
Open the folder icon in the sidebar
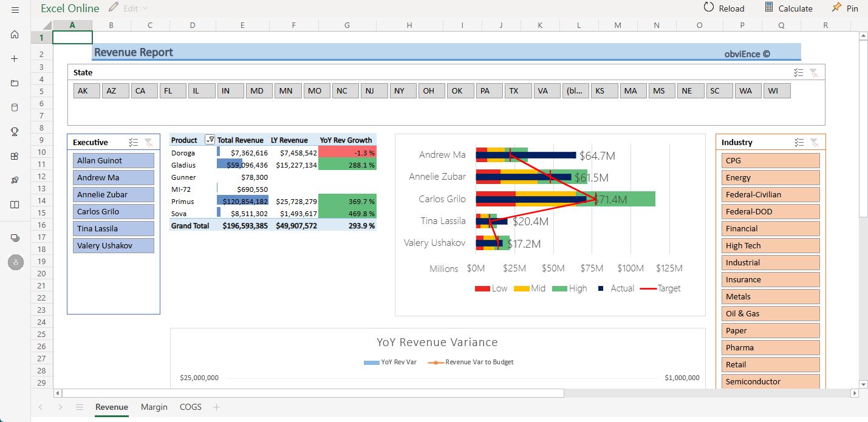click(15, 83)
